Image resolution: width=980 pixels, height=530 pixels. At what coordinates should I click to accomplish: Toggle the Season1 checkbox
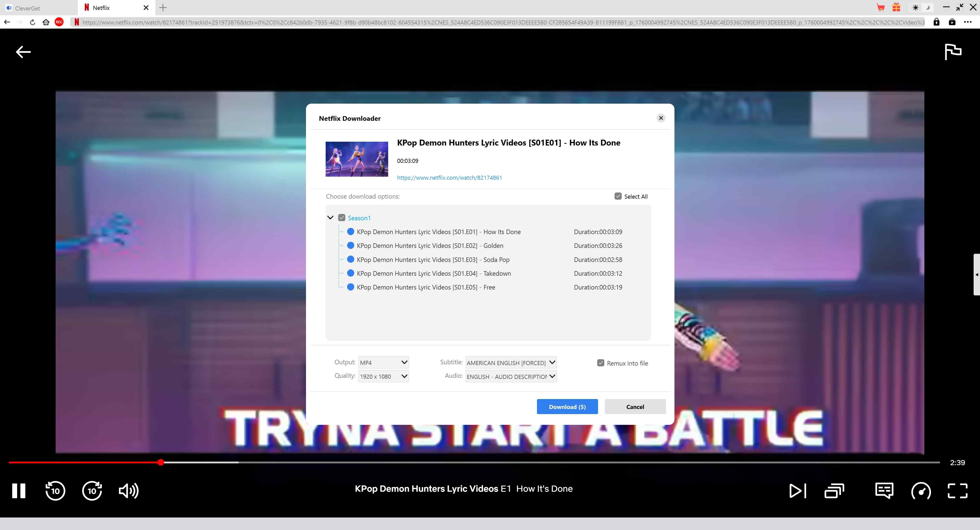[x=342, y=218]
